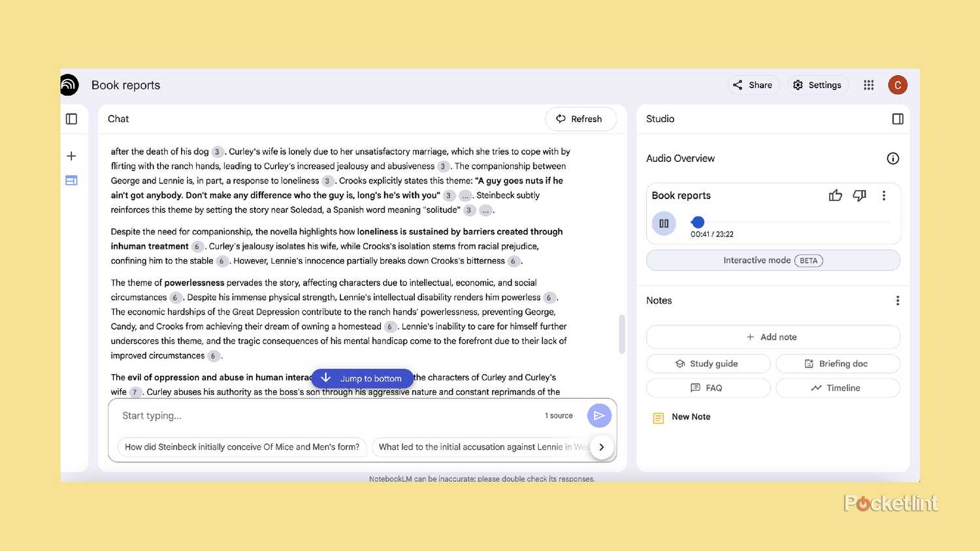Generate a Study guide
The height and width of the screenshot is (551, 980).
pyautogui.click(x=708, y=364)
